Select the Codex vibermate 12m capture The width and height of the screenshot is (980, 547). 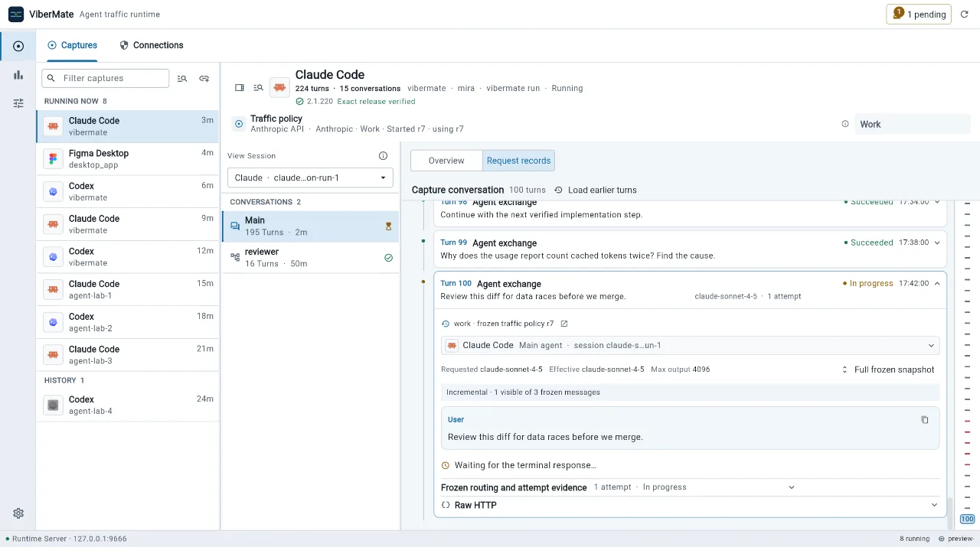tap(127, 256)
